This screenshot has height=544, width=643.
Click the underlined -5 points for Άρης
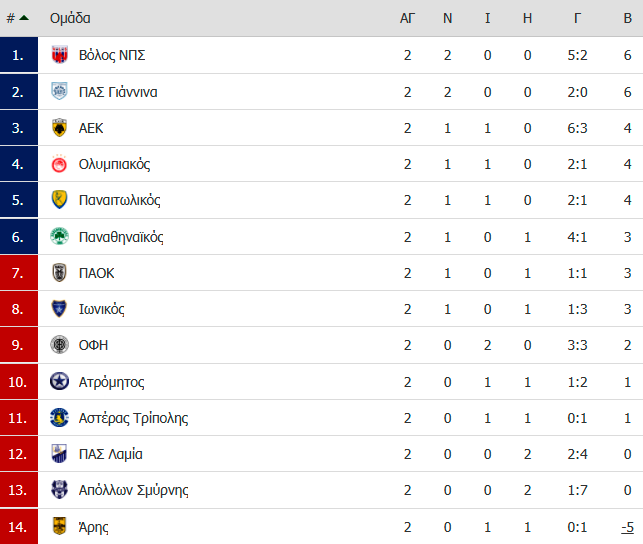(x=627, y=527)
